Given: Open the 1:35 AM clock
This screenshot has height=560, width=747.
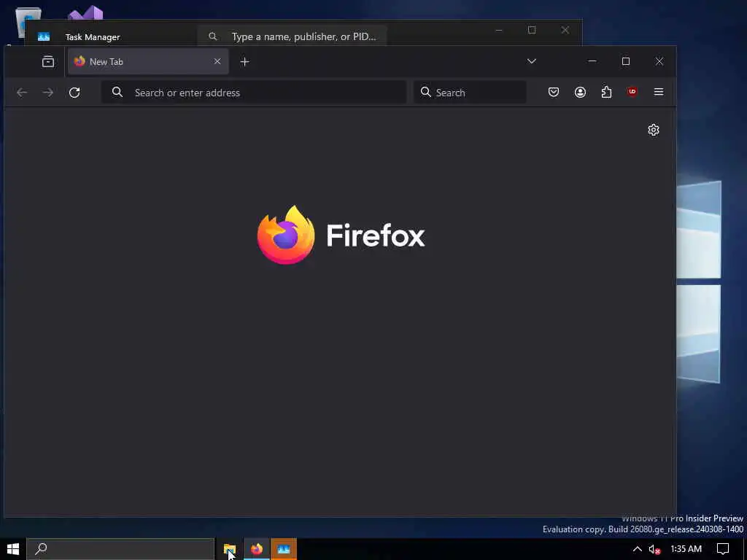Looking at the screenshot, I should pos(686,549).
